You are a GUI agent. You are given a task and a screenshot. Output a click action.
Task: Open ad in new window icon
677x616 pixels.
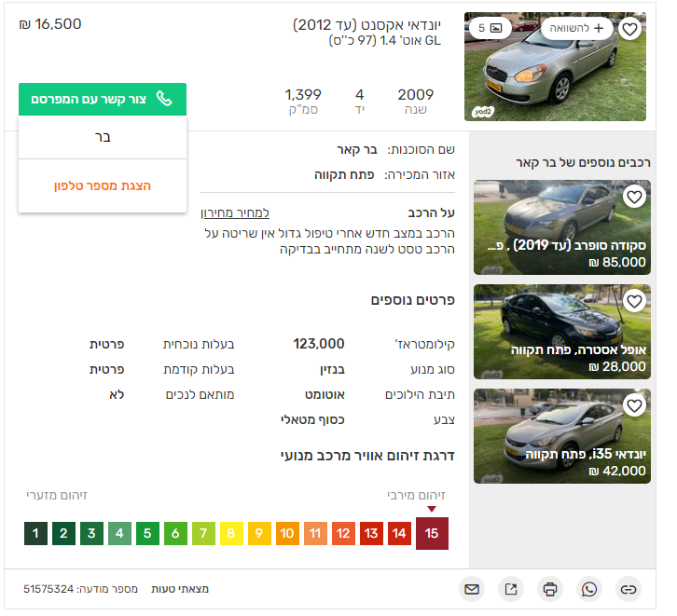pos(511,589)
